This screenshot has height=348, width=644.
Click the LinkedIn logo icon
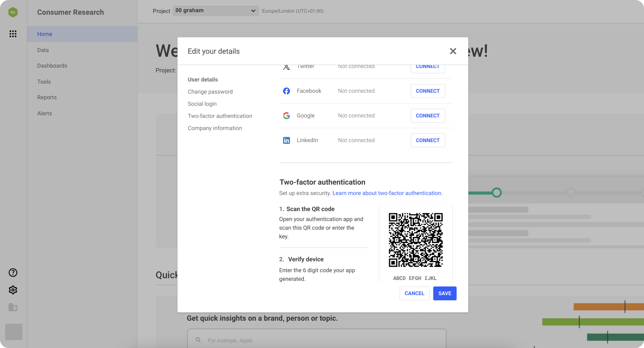pos(287,140)
